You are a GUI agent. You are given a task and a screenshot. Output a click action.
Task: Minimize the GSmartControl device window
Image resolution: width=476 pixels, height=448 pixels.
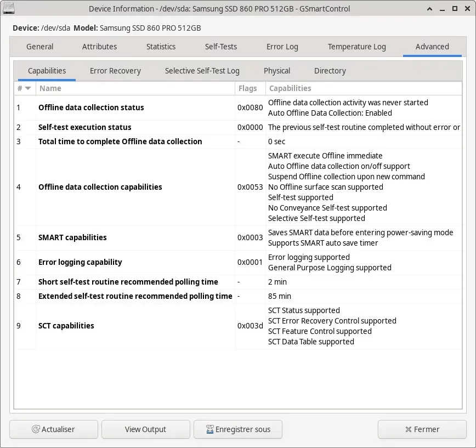pos(443,9)
